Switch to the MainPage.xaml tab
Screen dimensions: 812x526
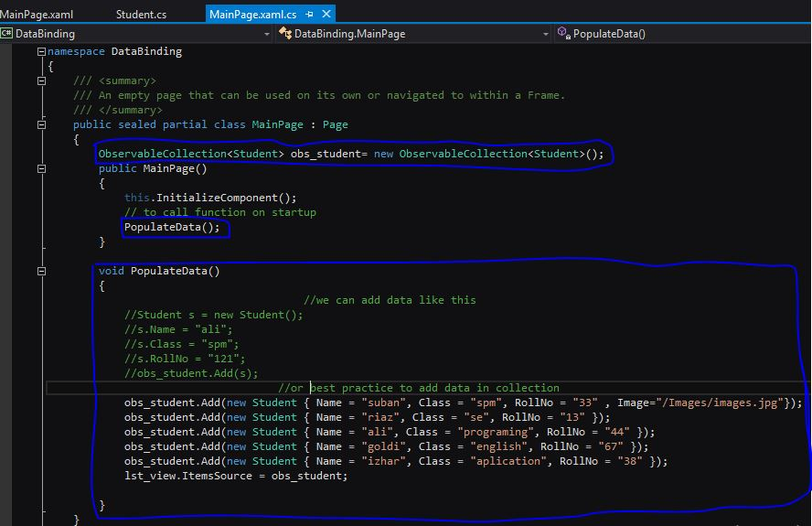37,15
